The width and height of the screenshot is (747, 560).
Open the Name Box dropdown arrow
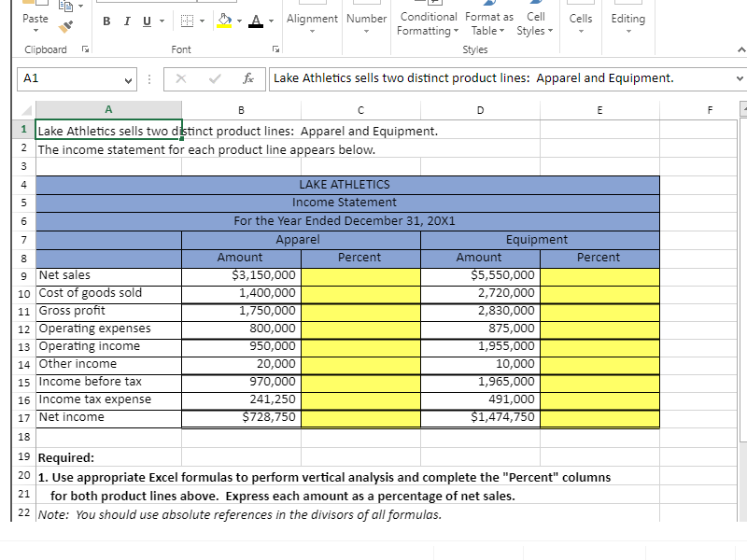pyautogui.click(x=129, y=78)
